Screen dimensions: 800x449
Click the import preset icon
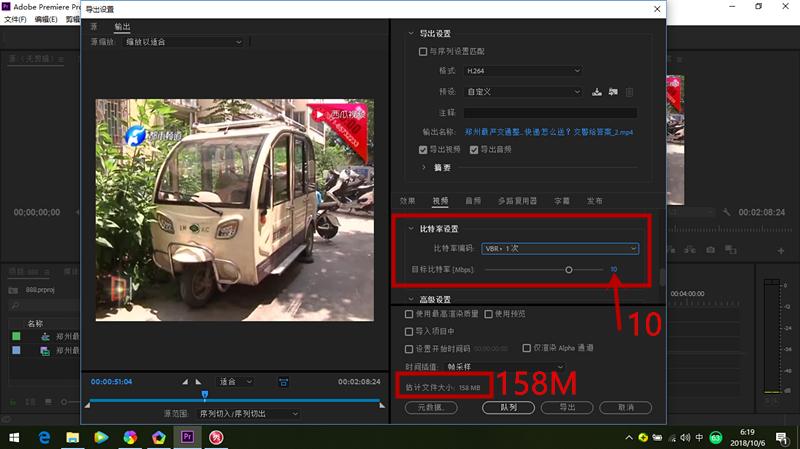point(613,92)
